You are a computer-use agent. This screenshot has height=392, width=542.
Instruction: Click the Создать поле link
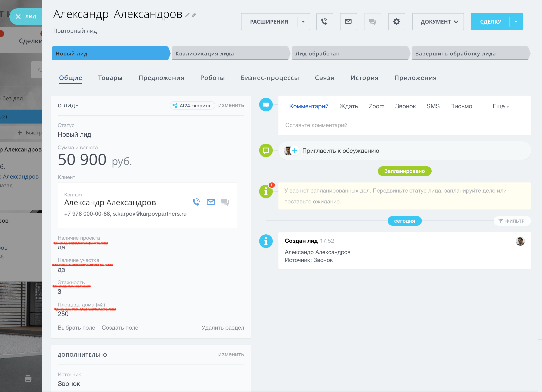[120, 328]
